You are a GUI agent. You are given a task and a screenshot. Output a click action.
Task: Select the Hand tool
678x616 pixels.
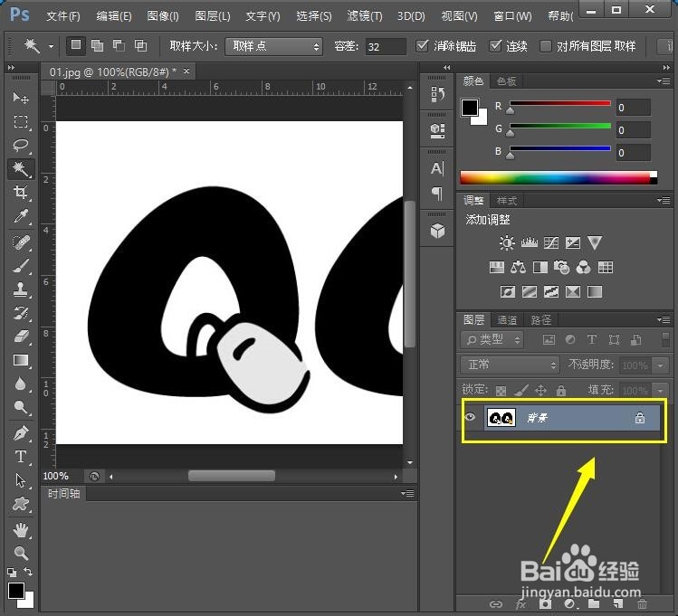point(20,530)
